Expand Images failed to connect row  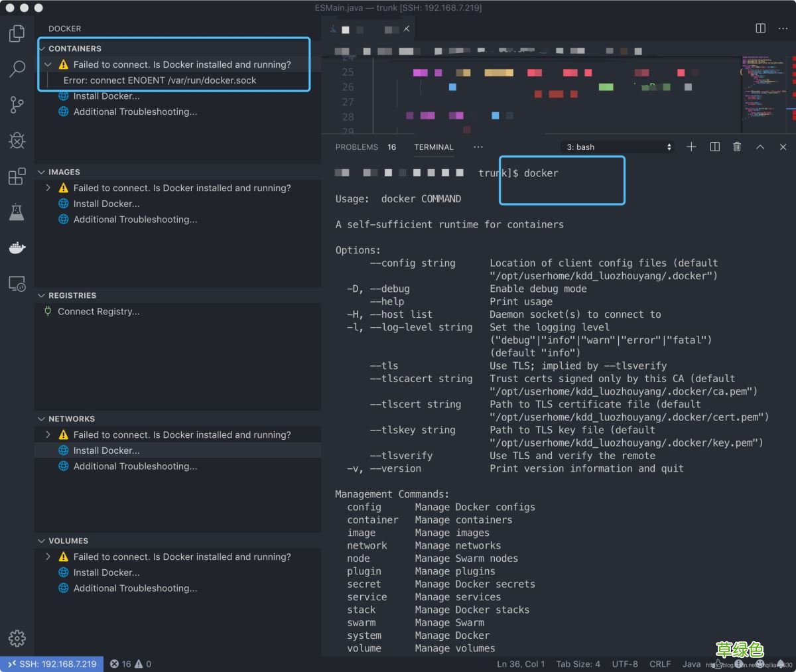click(x=48, y=188)
